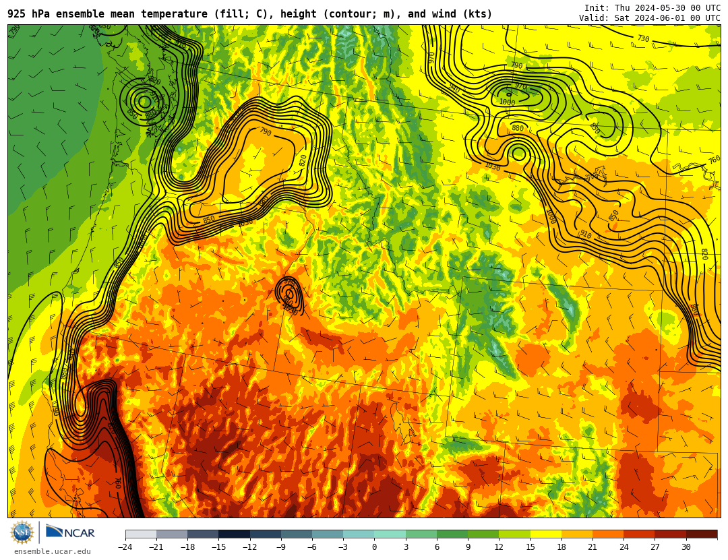This screenshot has height=560, width=728.
Task: Click the colorbar swatch between -24 and -21
Action: [141, 534]
